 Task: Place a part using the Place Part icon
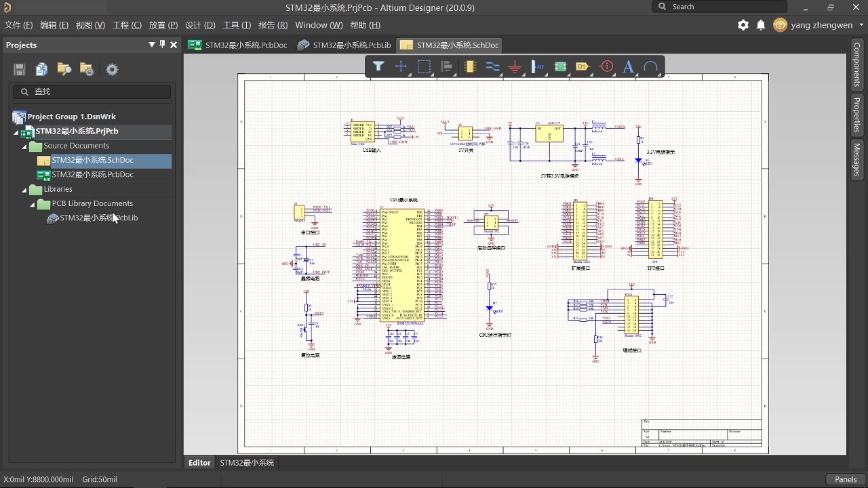tap(470, 66)
